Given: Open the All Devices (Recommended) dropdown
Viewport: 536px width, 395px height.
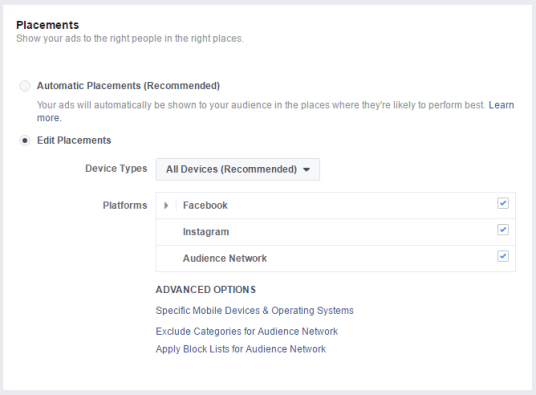Looking at the screenshot, I should coord(238,169).
